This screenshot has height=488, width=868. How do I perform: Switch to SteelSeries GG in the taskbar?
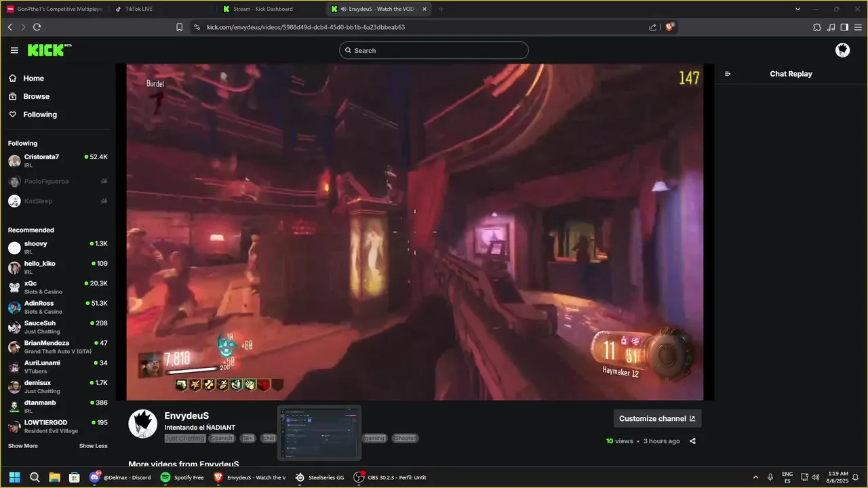pyautogui.click(x=320, y=477)
